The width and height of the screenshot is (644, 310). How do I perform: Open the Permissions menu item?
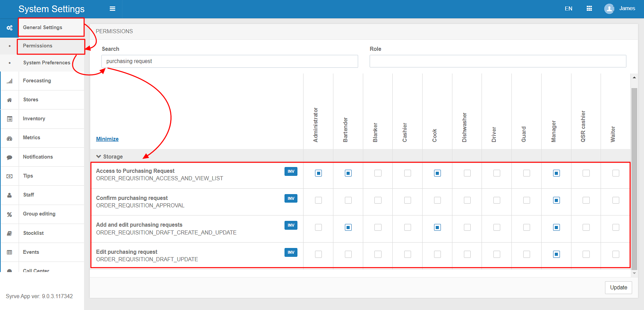tap(38, 46)
